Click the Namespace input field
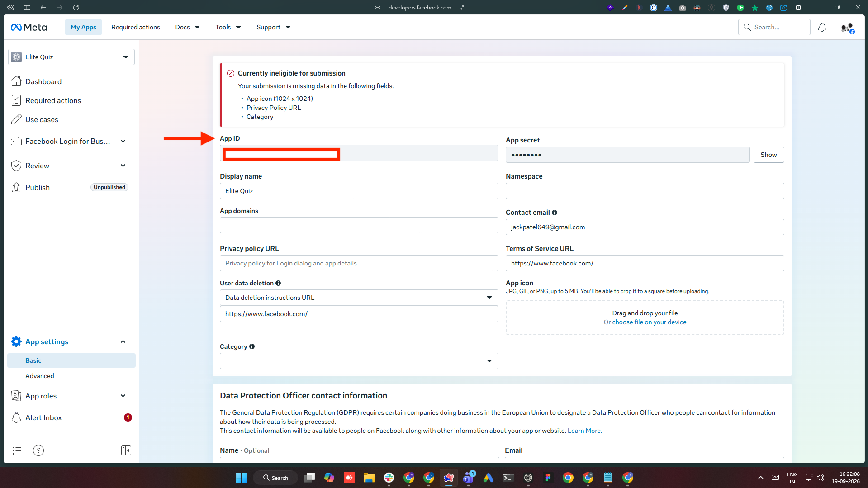Image resolution: width=868 pixels, height=488 pixels. point(645,191)
